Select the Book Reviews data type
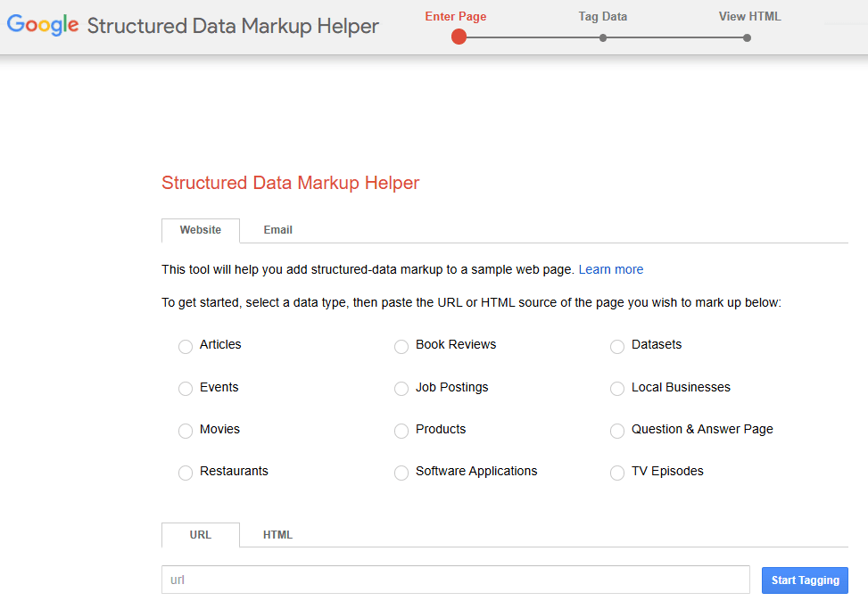The image size is (868, 609). 401,346
